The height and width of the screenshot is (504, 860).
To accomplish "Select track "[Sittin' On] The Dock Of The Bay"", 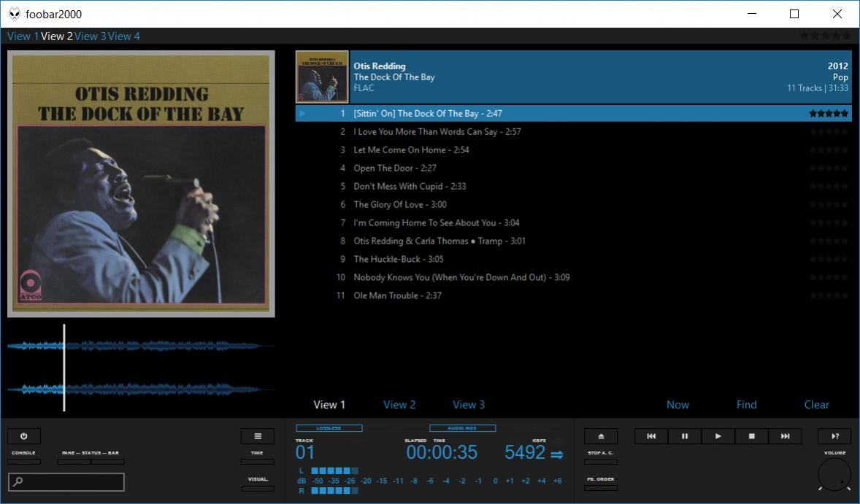I will tap(573, 113).
